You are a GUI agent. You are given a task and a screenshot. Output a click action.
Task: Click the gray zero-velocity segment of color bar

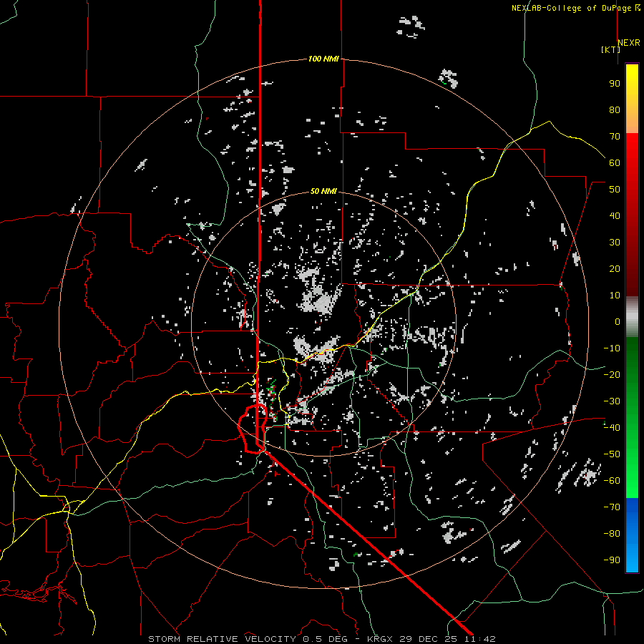pos(632,317)
